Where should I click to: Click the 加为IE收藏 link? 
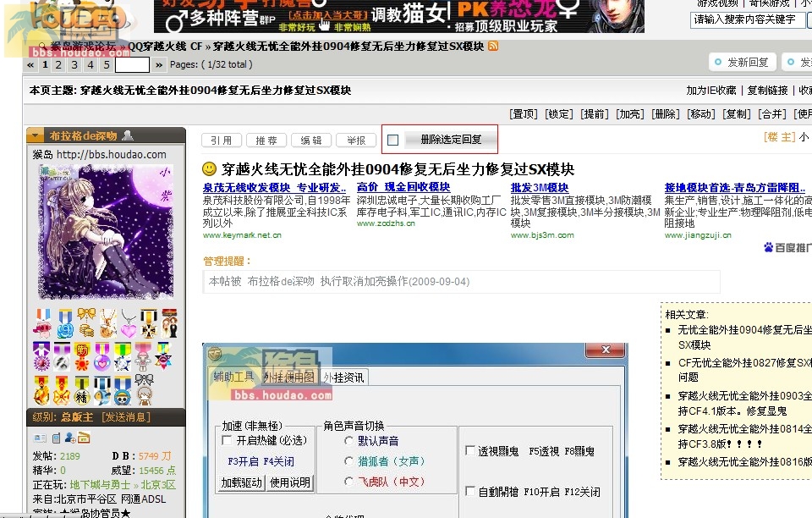(x=711, y=90)
